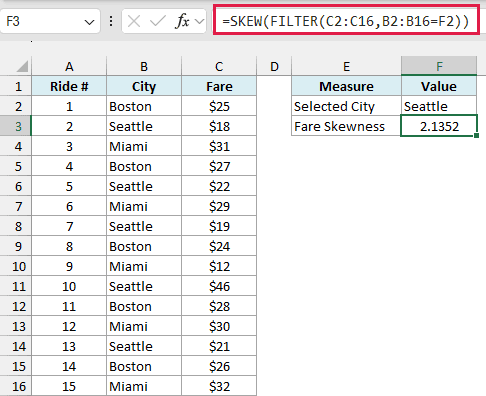Select column D header
Screen dimensions: 486x396
click(274, 67)
